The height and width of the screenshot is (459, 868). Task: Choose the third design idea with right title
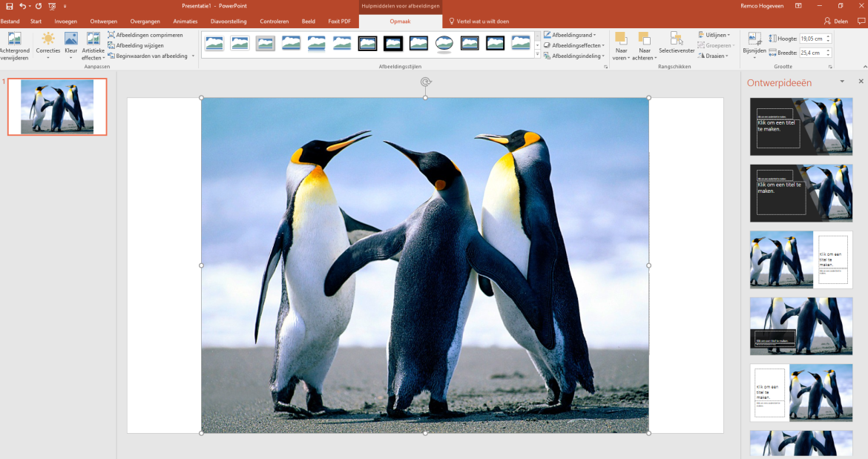tap(801, 260)
